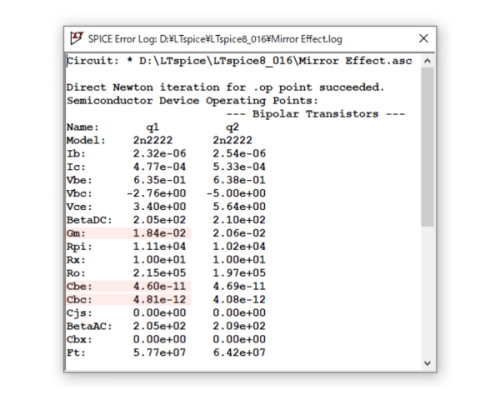This screenshot has height=400, width=500.
Task: Click the LTspice icon in title bar
Action: coord(76,38)
